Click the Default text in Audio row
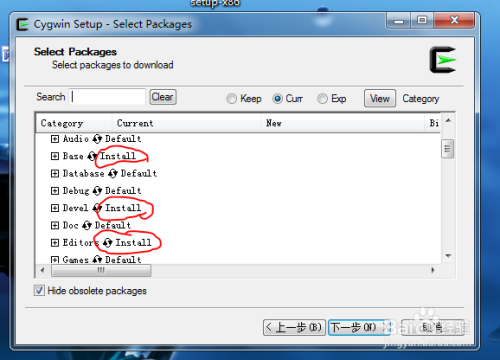The width and height of the screenshot is (500, 360). click(123, 139)
